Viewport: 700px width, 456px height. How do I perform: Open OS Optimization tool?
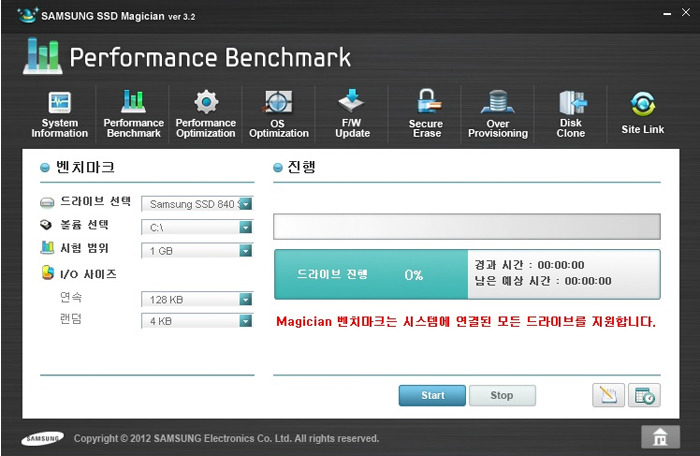(279, 114)
